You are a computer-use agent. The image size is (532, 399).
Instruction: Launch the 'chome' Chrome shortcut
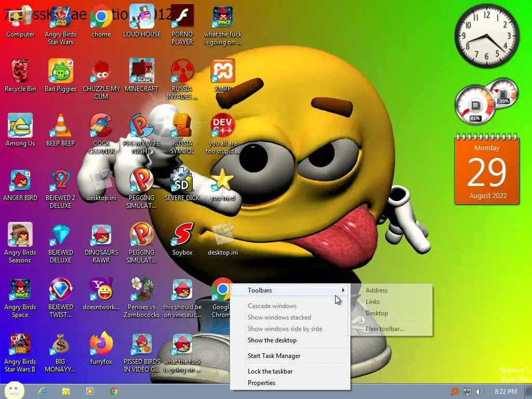coord(101,21)
